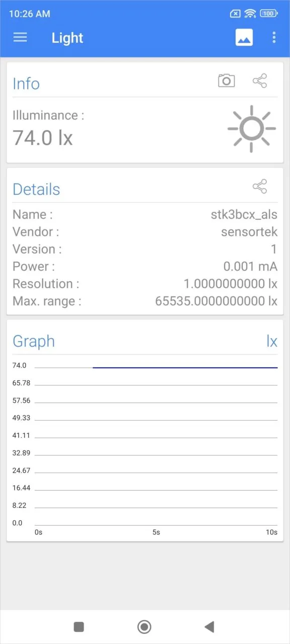Select the Details section header
The width and height of the screenshot is (290, 644).
pyautogui.click(x=36, y=189)
